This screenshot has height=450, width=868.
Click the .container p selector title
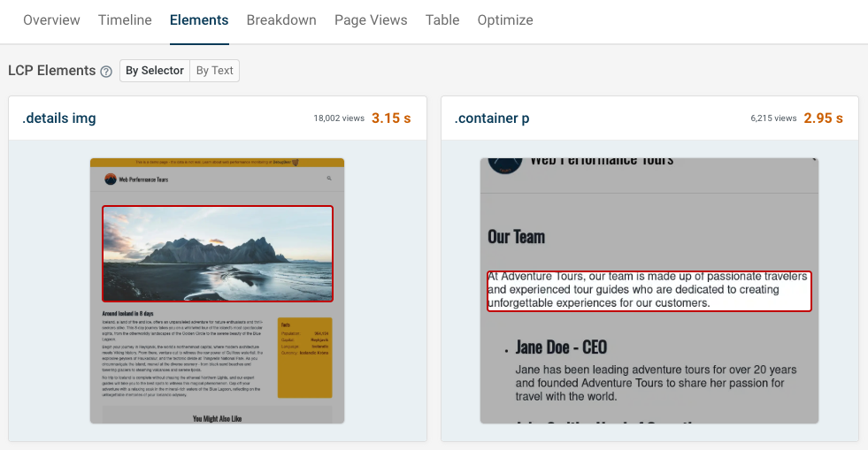[x=492, y=118]
